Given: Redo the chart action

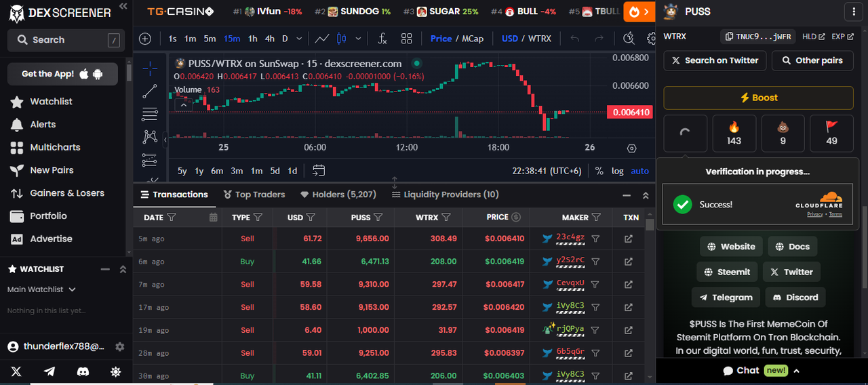Looking at the screenshot, I should (599, 39).
